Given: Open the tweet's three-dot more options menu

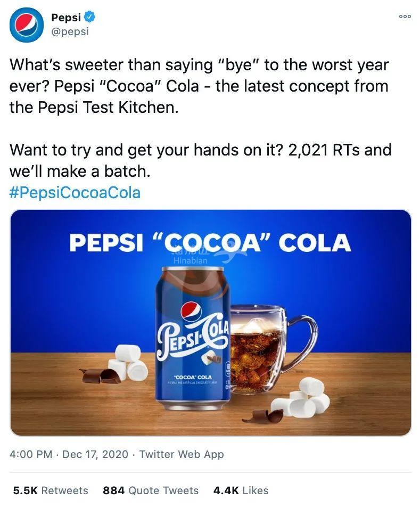Looking at the screenshot, I should click(405, 17).
